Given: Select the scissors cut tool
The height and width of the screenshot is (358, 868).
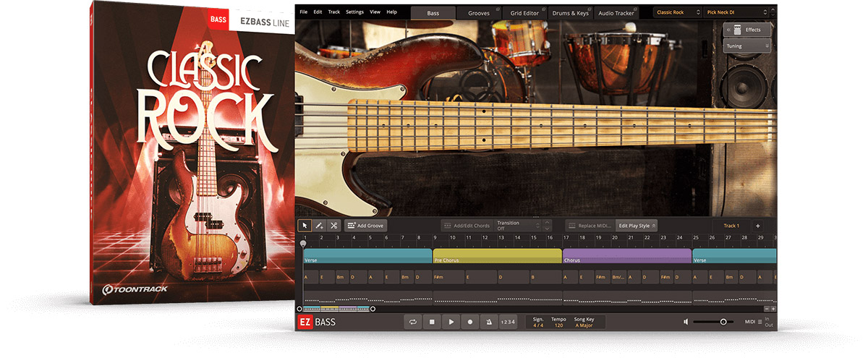Looking at the screenshot, I should [333, 226].
